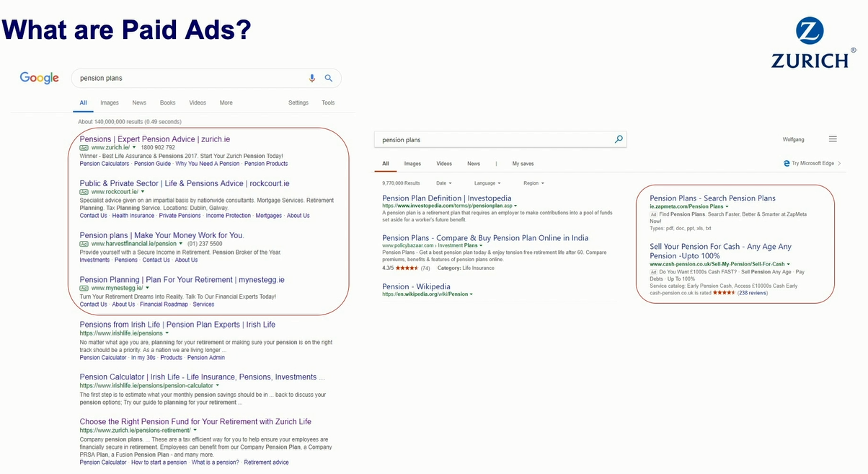Open the Bing hamburger menu icon
868x474 pixels.
coord(833,139)
